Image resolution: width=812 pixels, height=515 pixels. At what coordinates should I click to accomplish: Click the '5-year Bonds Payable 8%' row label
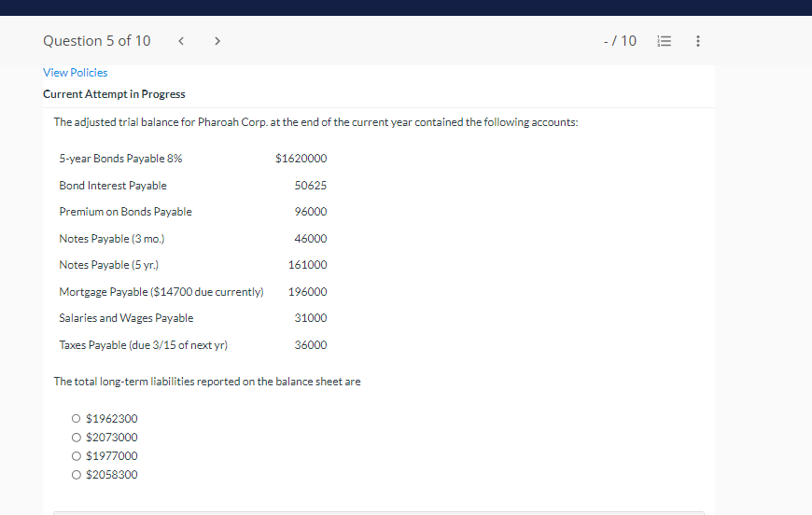tap(120, 159)
